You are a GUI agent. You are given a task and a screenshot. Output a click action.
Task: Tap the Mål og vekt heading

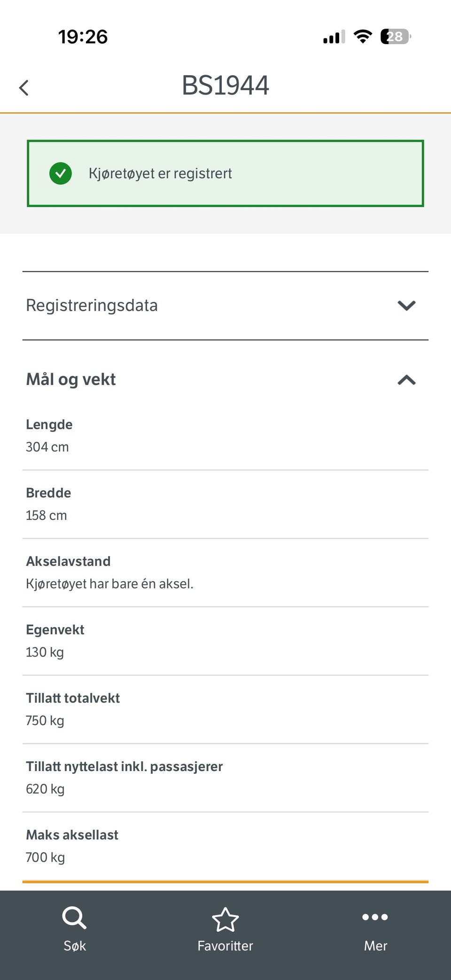coord(71,379)
